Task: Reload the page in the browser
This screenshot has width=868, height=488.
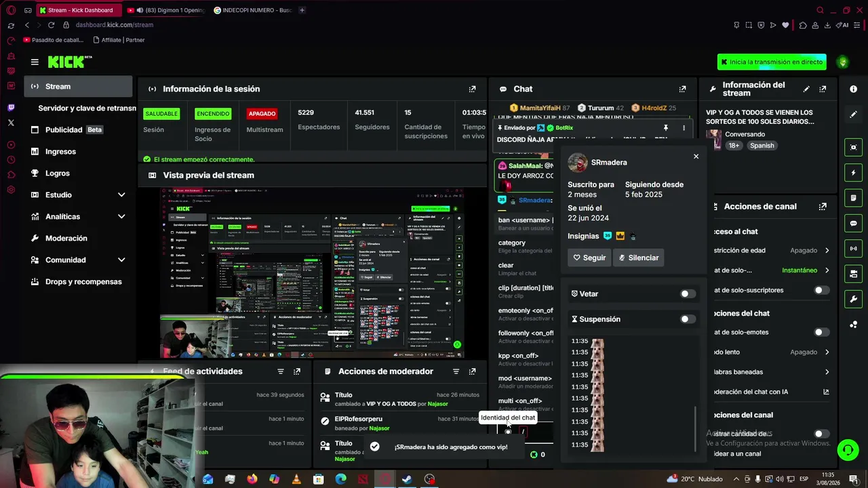Action: click(51, 25)
